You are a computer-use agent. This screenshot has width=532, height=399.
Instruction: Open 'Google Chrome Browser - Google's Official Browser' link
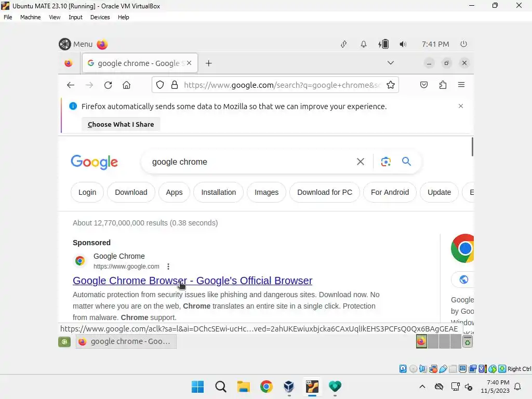[192, 281]
